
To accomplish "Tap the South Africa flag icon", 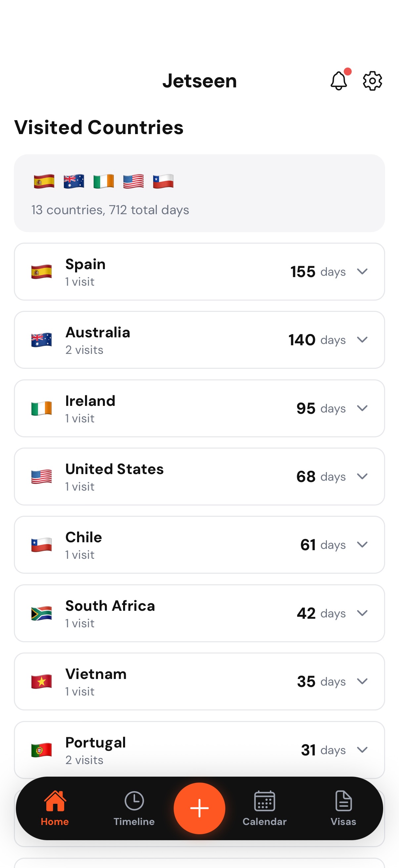I will 41,613.
